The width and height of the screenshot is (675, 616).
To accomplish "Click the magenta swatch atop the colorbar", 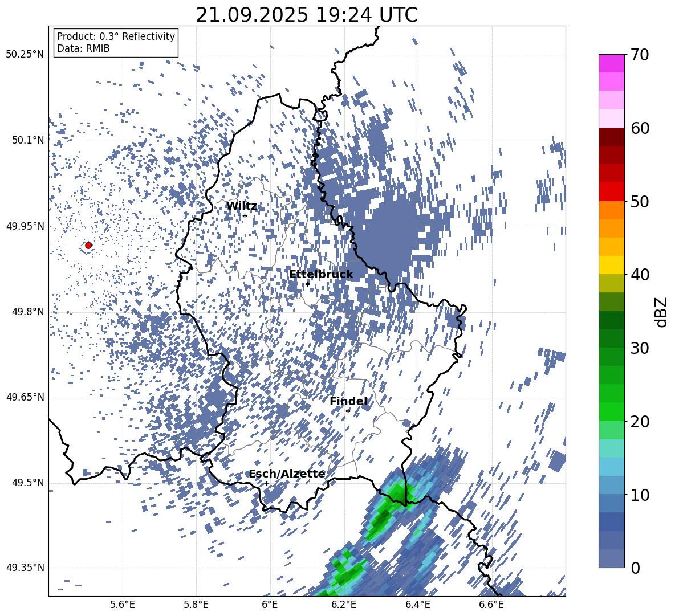I will [611, 63].
